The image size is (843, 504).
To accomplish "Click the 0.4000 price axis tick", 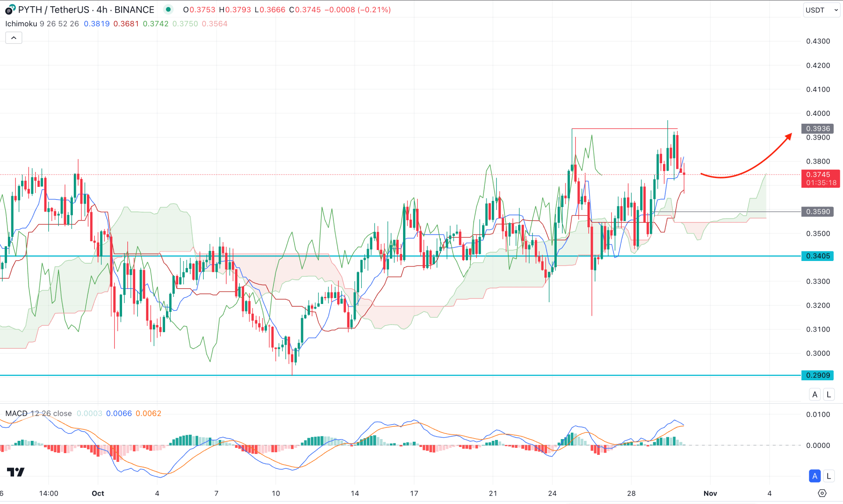I will click(x=818, y=113).
